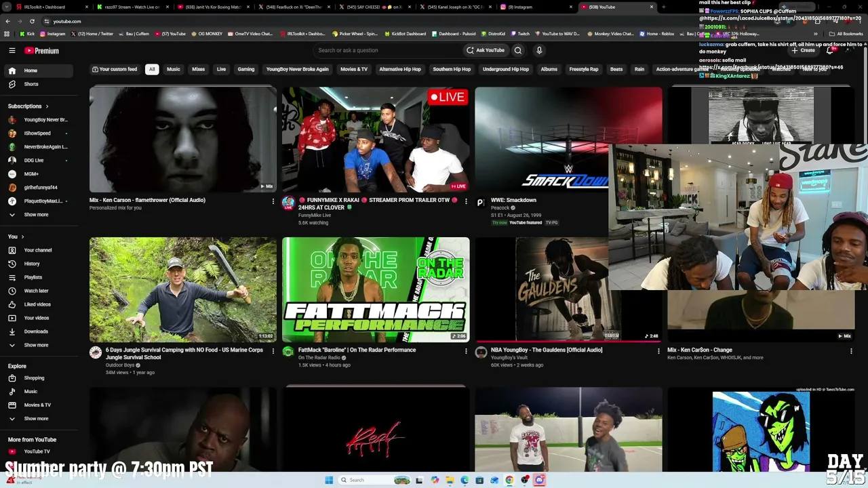The width and height of the screenshot is (868, 488).
Task: Open Microsoft Edge from taskbar
Action: (465, 480)
